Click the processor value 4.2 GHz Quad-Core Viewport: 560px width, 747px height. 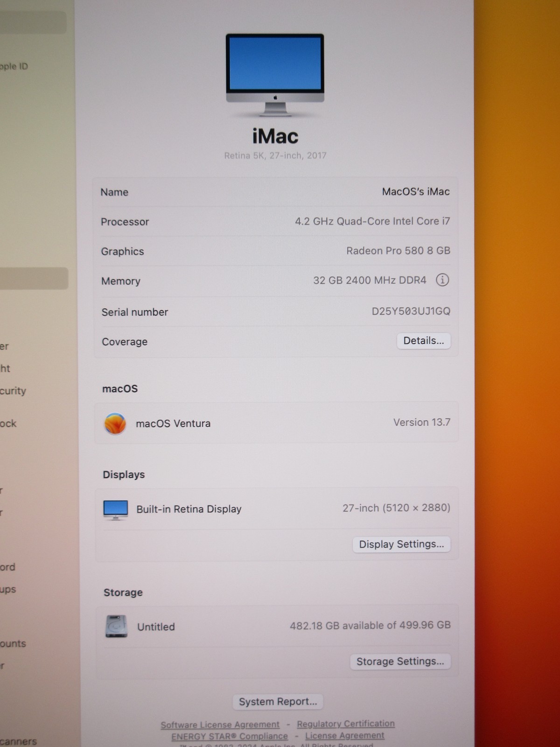coord(372,221)
